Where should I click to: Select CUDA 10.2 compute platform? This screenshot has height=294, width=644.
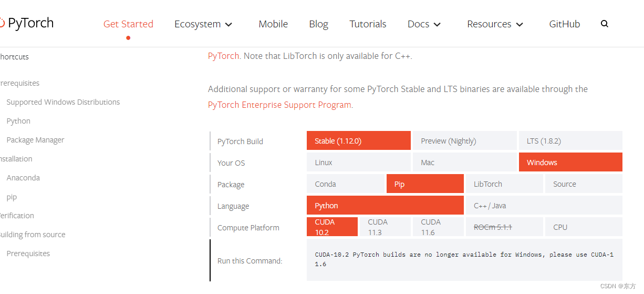pos(332,227)
